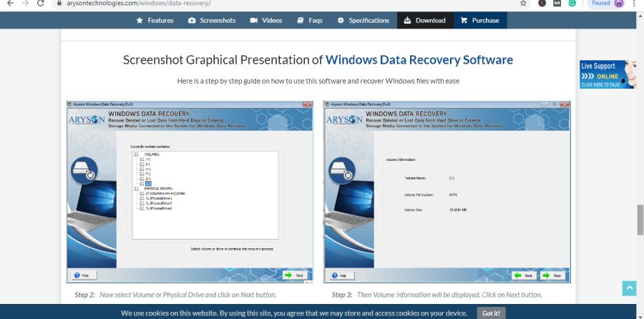
Task: Open the dark round K extension icon
Action: click(x=542, y=4)
